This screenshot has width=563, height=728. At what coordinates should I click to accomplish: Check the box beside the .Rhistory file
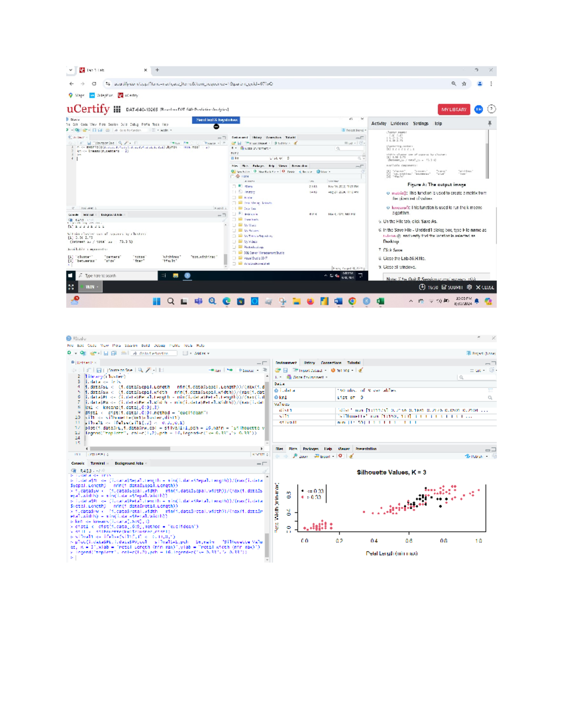[235, 191]
